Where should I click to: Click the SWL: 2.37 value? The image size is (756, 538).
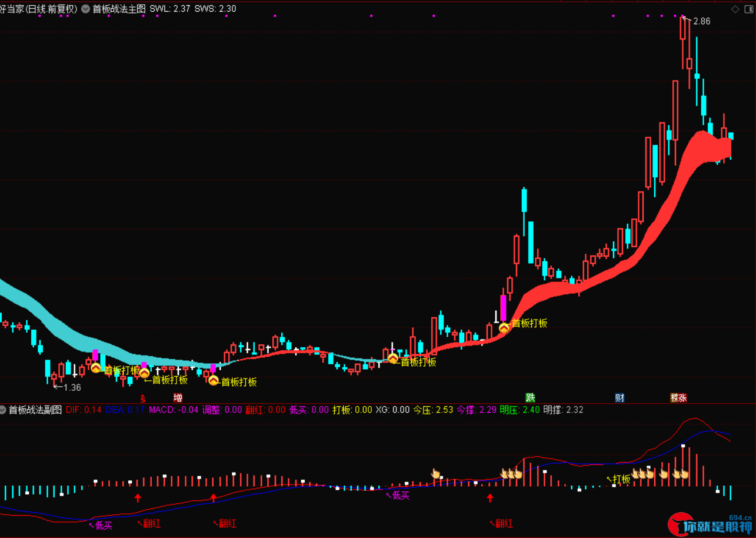[x=170, y=9]
